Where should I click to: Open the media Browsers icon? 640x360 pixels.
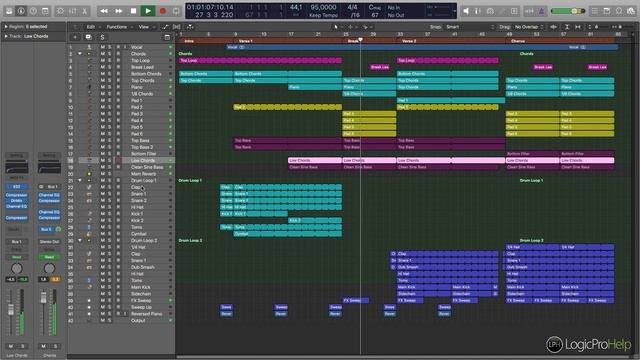631,11
